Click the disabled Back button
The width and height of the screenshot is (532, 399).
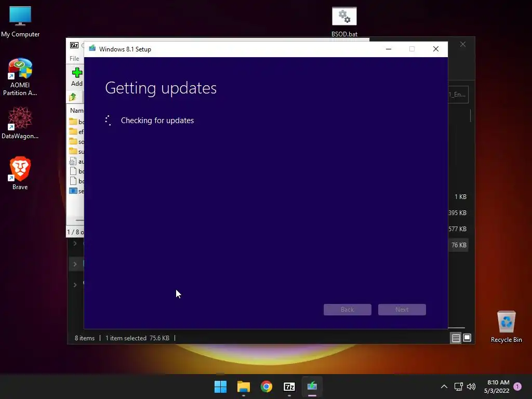tap(348, 310)
